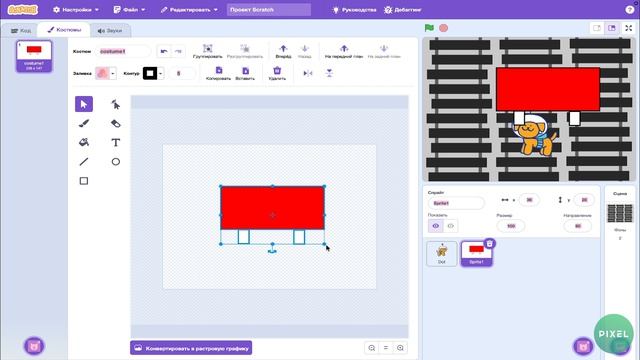Zoom out of the paint canvas
Viewport: 640px width, 360px height.
372,348
